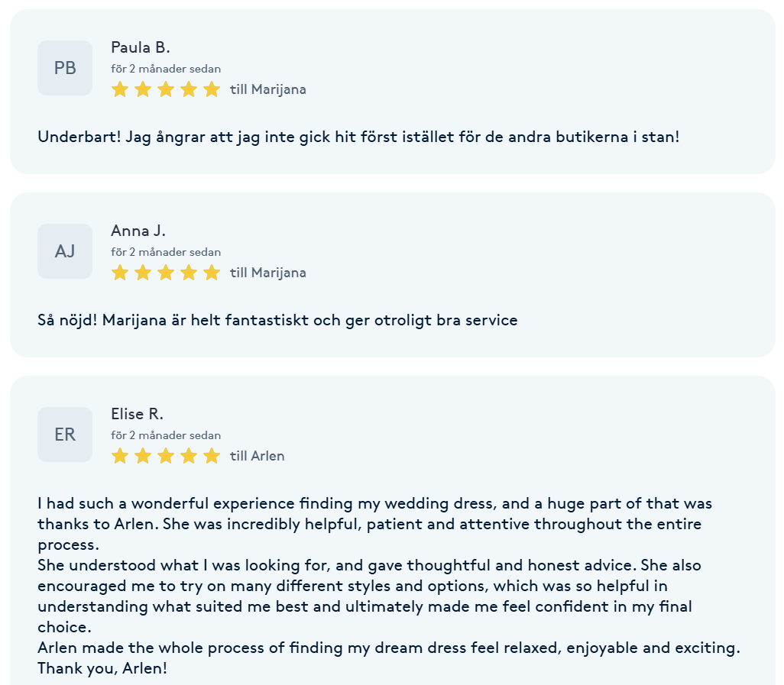This screenshot has height=685, width=784.
Task: Click the fourth star in Paula B.'s rating
Action: 189,89
